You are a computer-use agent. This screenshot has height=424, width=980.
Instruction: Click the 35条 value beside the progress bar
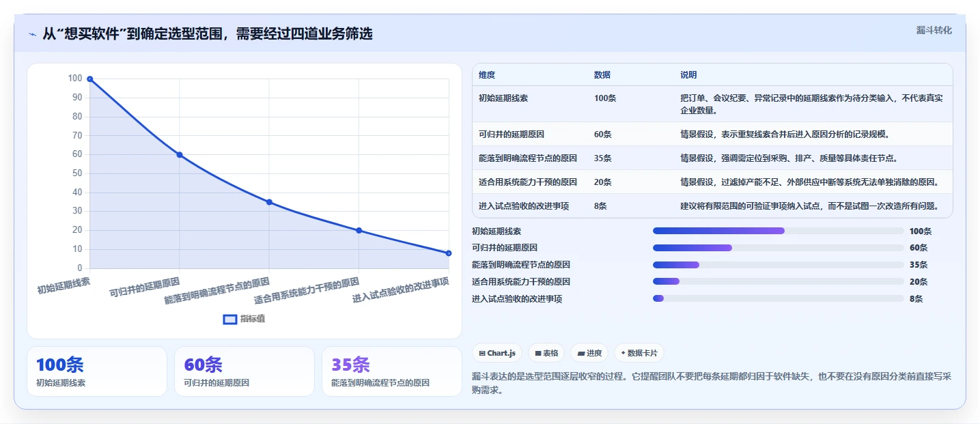(x=919, y=265)
